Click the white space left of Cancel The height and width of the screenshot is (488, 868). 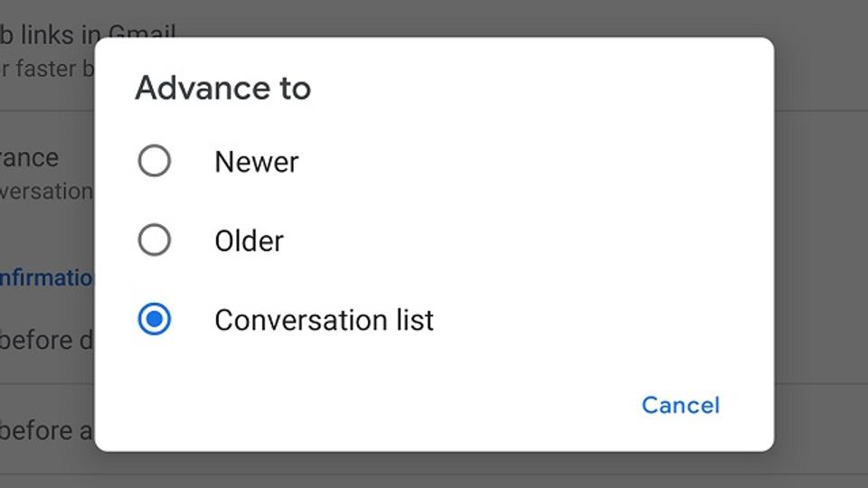[365, 405]
